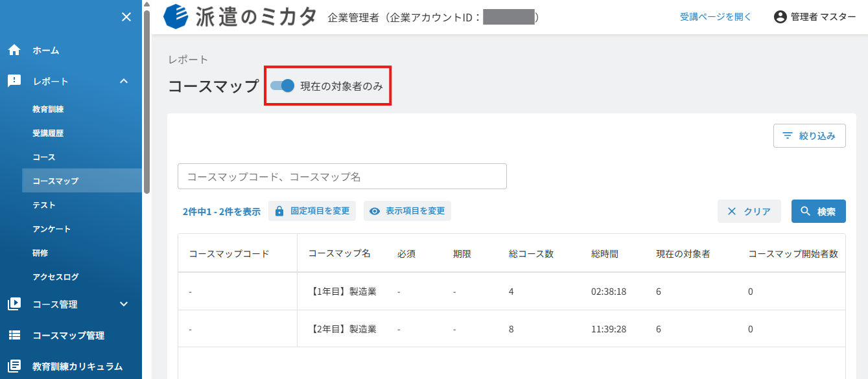Click 表示項目を変更 button
Screen dimensions: 868x379
[407, 211]
